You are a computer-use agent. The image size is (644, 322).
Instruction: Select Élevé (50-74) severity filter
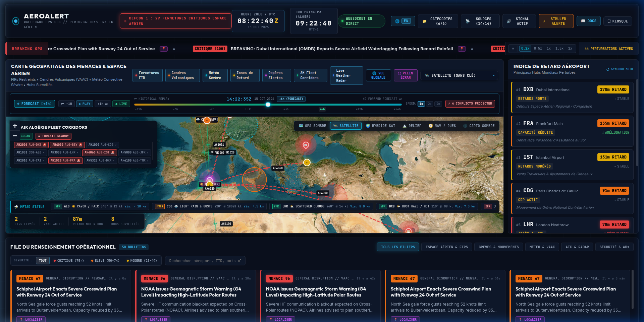[105, 261]
